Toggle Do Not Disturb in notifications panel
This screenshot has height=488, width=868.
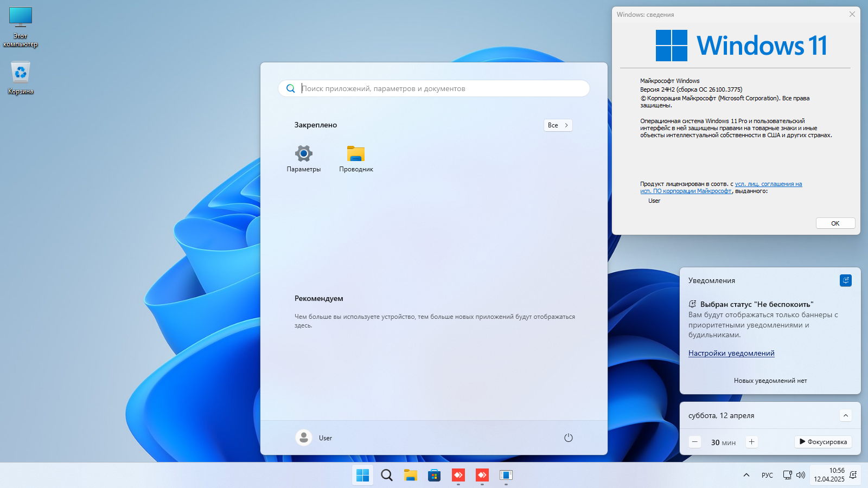coord(846,280)
